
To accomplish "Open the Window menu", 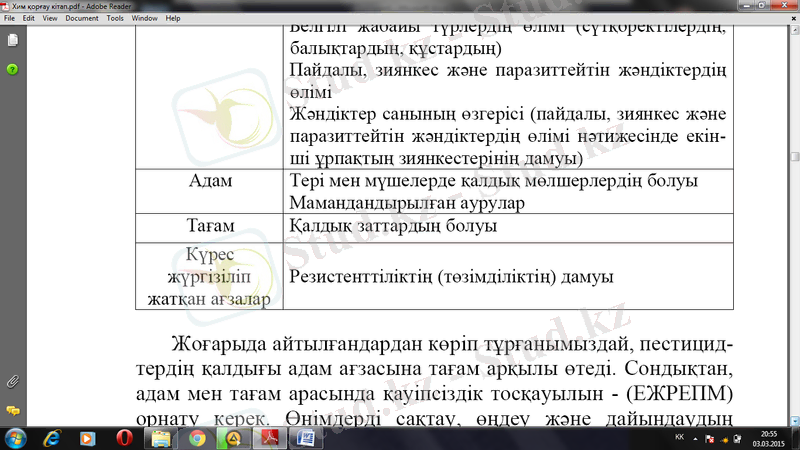I will (x=145, y=18).
